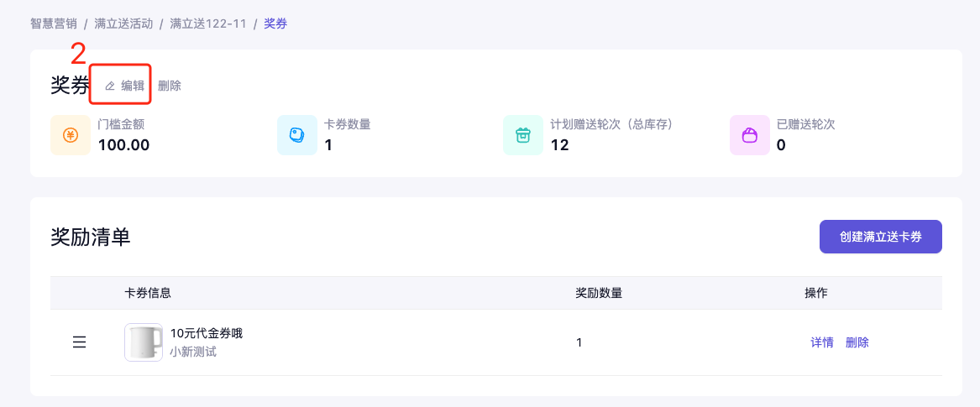Click the green 计划赠送轮次 icon

(523, 135)
